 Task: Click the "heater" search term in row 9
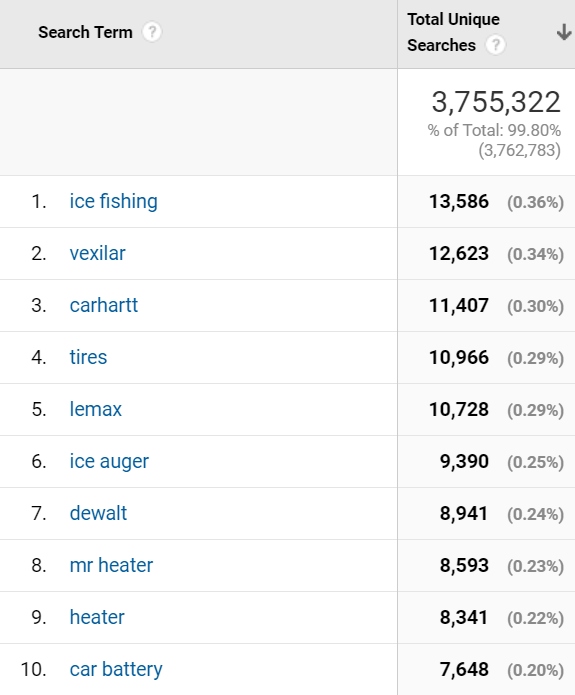click(x=97, y=617)
